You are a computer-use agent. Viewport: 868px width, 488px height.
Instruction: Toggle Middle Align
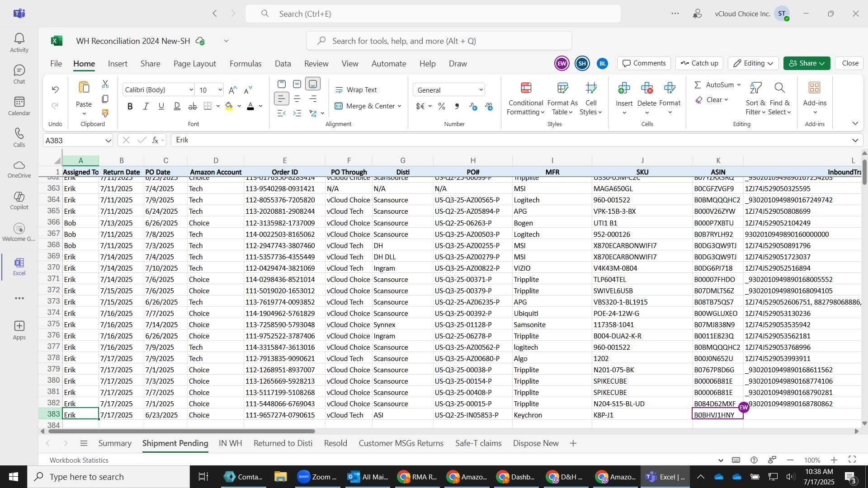[x=297, y=84]
